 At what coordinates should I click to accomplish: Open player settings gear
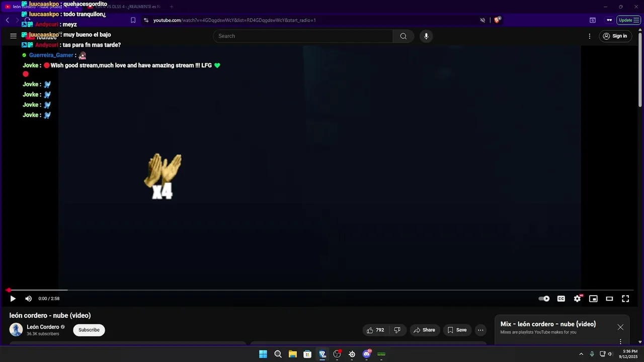pyautogui.click(x=578, y=299)
